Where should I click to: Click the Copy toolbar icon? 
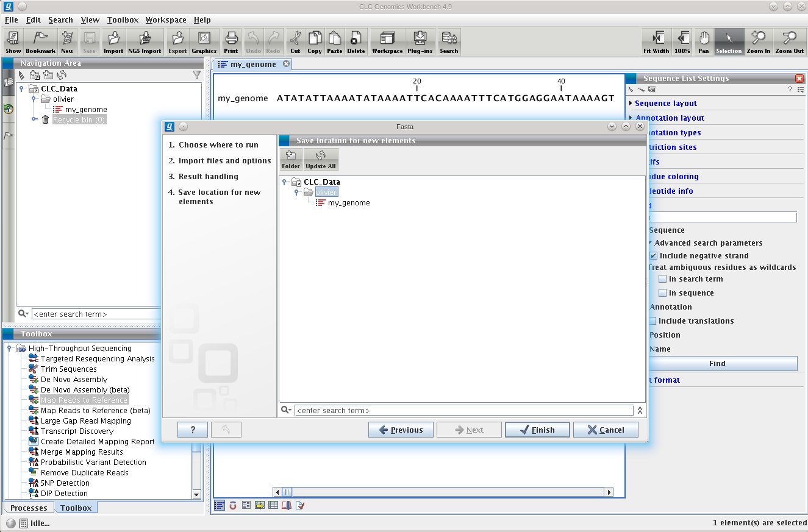pos(315,42)
